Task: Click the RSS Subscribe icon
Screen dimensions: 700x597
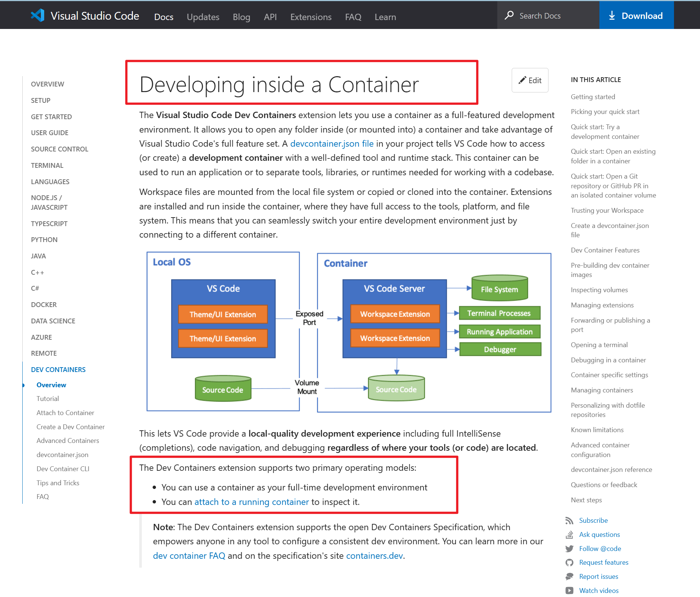Action: pos(569,521)
